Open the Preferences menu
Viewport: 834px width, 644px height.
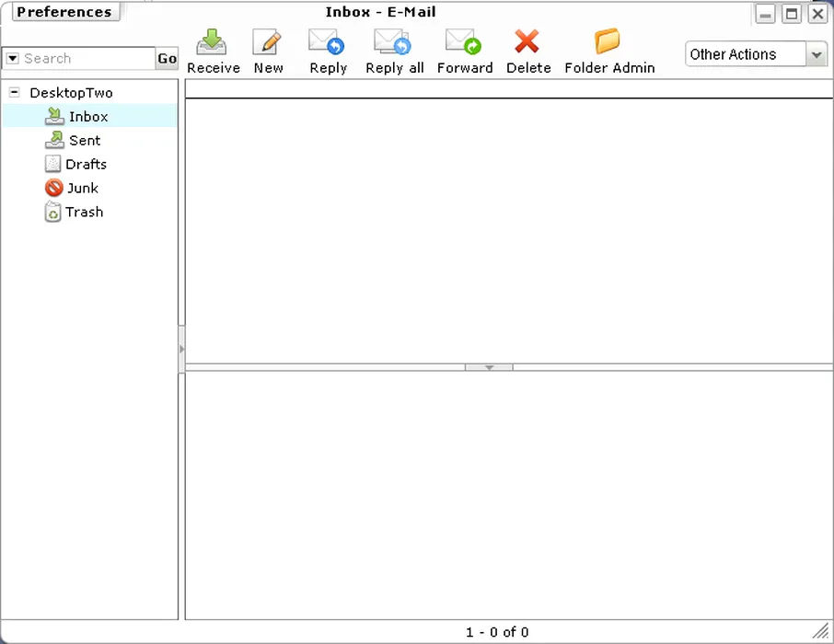64,12
